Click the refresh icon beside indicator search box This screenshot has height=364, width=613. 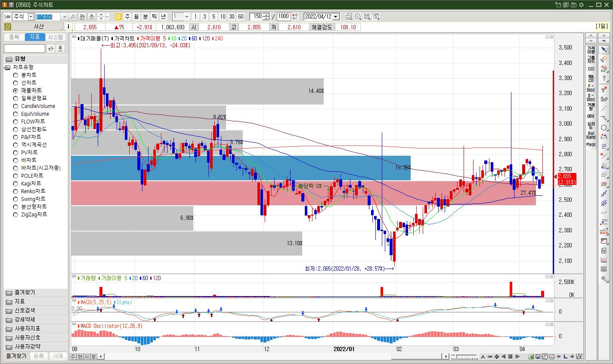tap(51, 49)
